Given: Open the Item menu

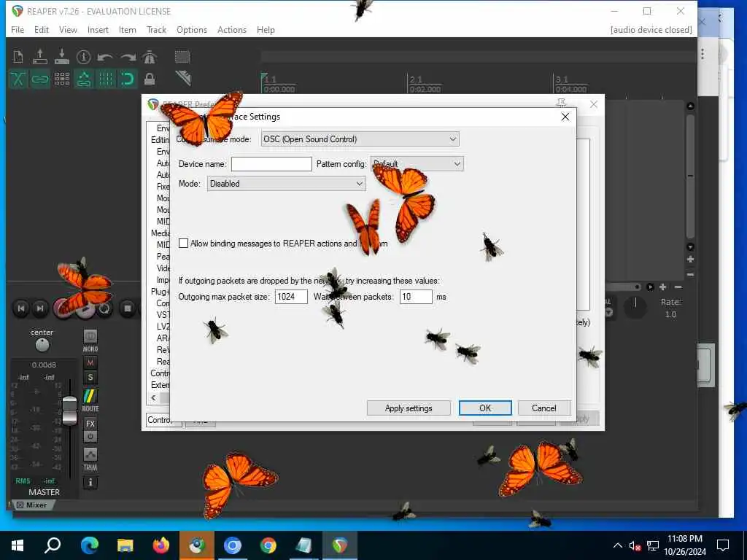Looking at the screenshot, I should click(127, 29).
